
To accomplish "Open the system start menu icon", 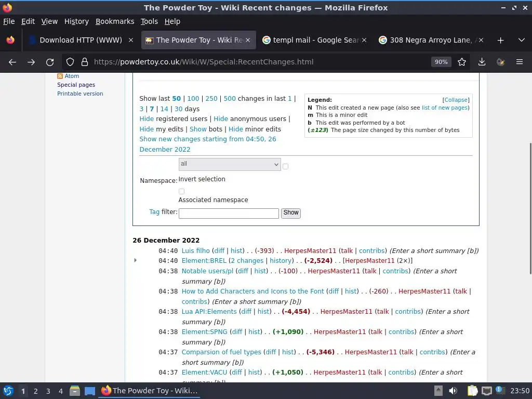I will pyautogui.click(x=8, y=391).
